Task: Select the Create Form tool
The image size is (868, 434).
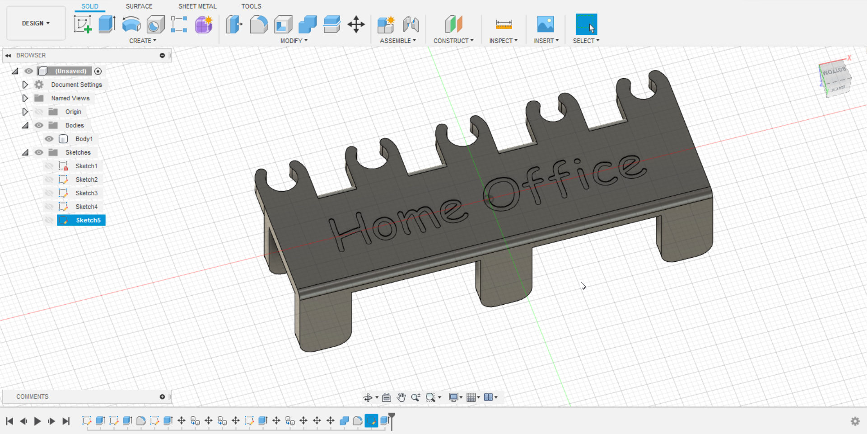Action: point(204,24)
